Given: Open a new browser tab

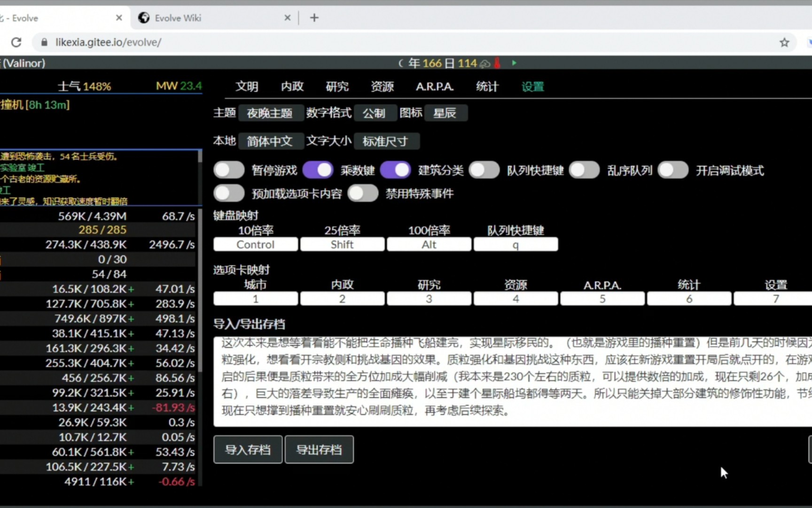Looking at the screenshot, I should (x=314, y=18).
